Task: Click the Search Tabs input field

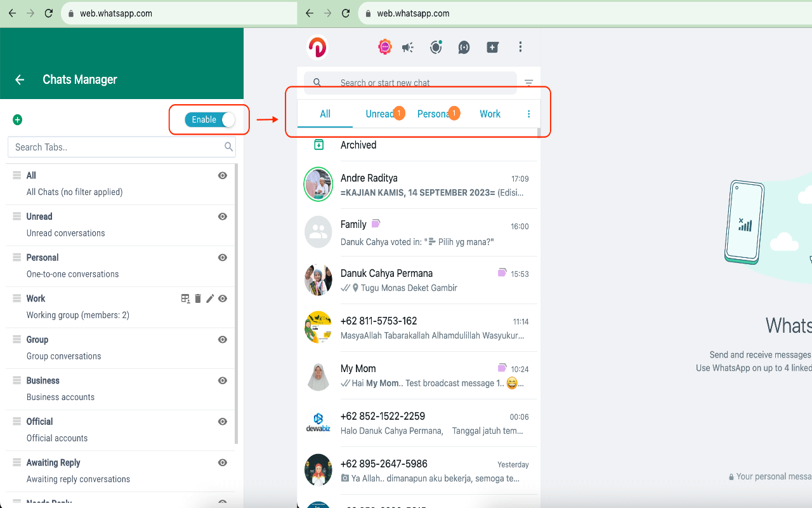Action: pyautogui.click(x=121, y=147)
